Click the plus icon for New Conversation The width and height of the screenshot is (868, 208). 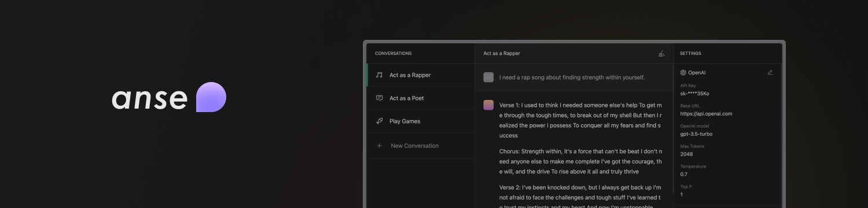click(380, 146)
